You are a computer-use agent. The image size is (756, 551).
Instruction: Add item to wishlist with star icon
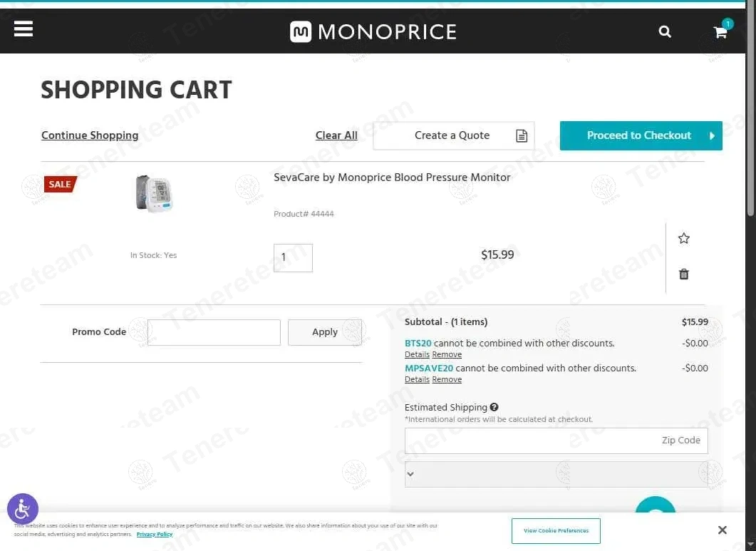pyautogui.click(x=684, y=239)
